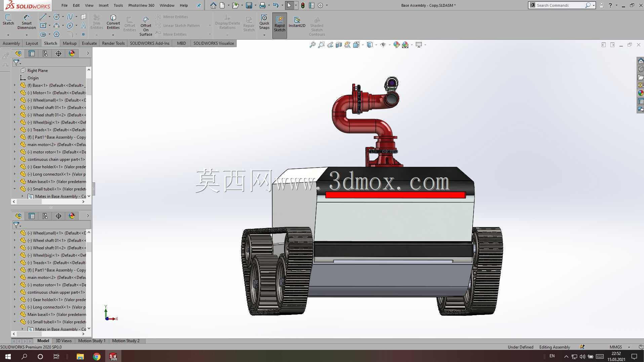Click the Zoom to Area icon
The width and height of the screenshot is (644, 362).
coord(321,45)
